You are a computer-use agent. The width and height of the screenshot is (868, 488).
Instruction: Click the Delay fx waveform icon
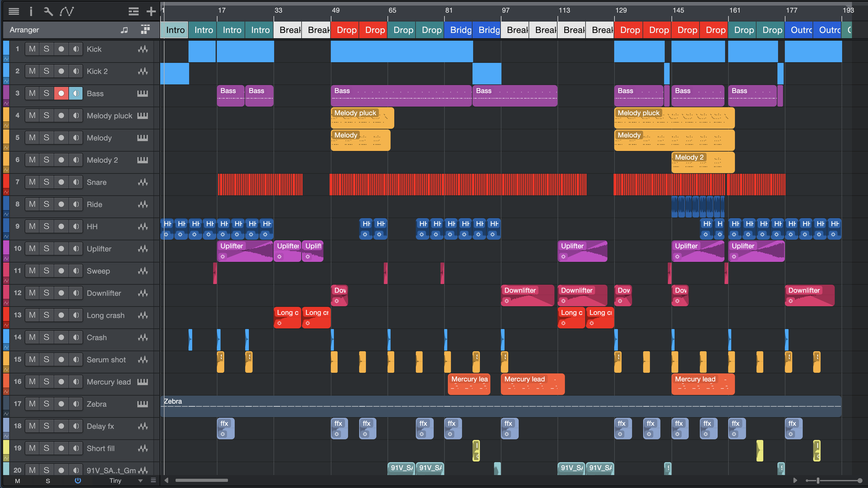pos(143,426)
